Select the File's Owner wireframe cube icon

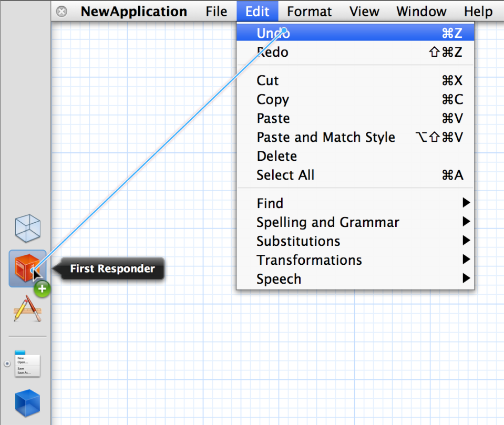27,229
